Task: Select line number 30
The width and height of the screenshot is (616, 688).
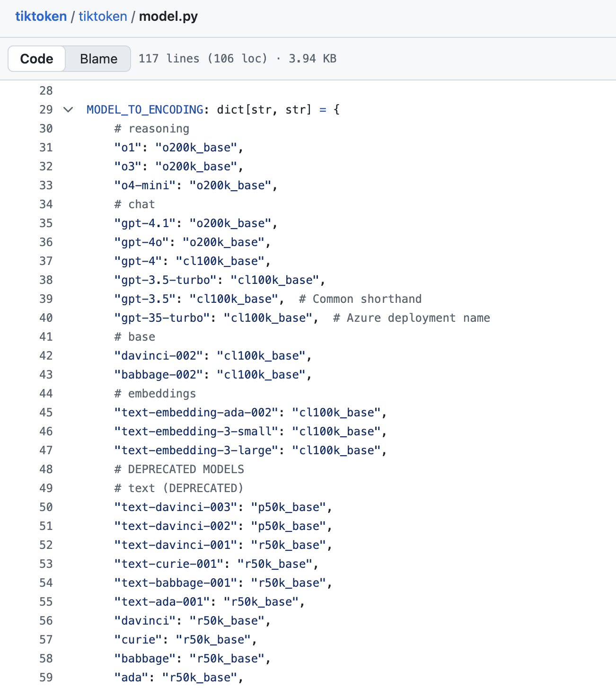Action: 46,129
